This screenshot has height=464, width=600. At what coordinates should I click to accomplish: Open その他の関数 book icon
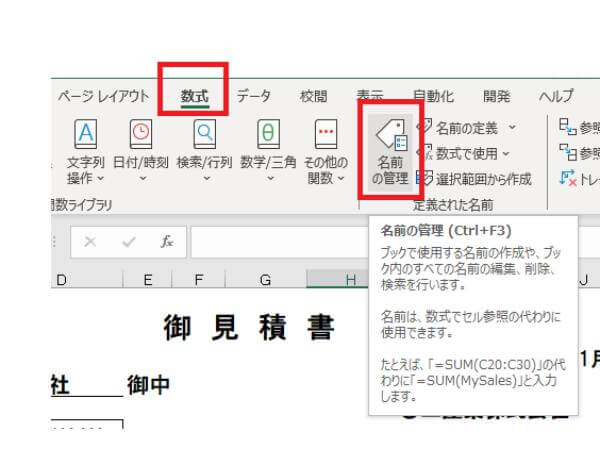pos(326,134)
